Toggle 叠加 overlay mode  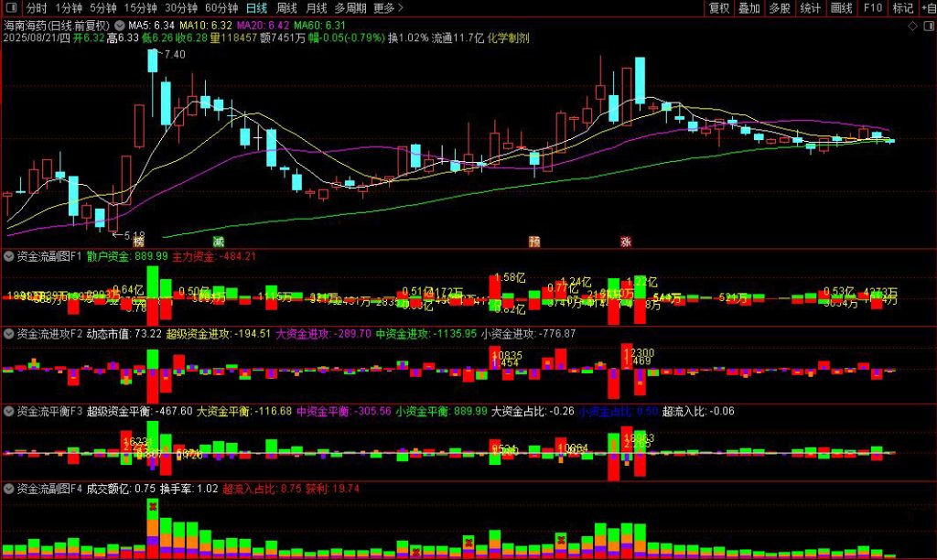pos(749,8)
